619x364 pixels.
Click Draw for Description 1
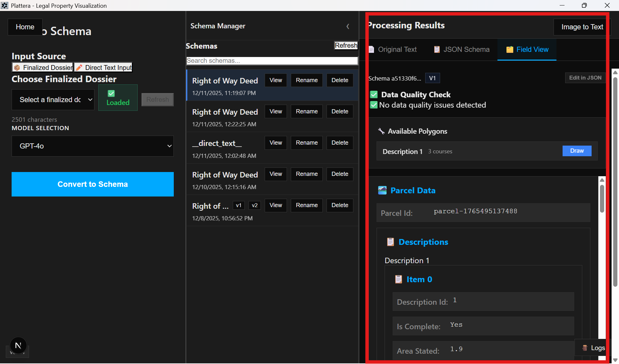point(577,151)
